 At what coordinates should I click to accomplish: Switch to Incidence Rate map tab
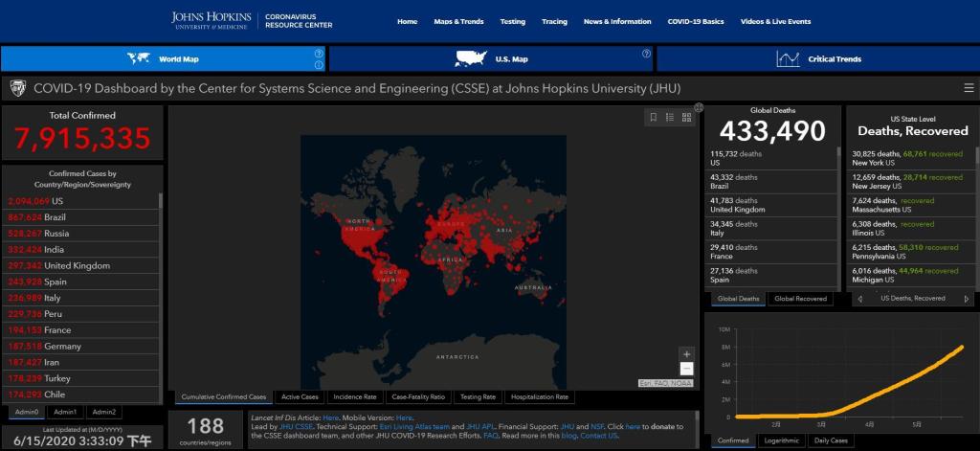pyautogui.click(x=355, y=397)
